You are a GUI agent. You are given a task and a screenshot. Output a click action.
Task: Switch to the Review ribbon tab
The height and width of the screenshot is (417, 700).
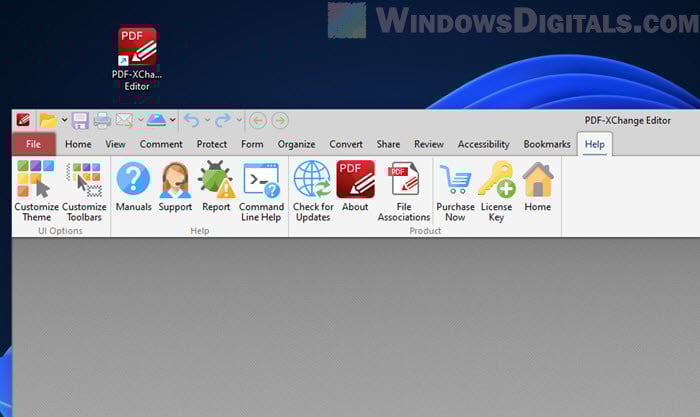429,144
